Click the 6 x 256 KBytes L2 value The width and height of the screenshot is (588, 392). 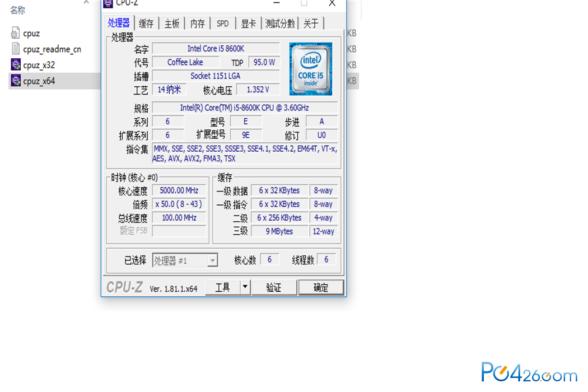pos(279,218)
